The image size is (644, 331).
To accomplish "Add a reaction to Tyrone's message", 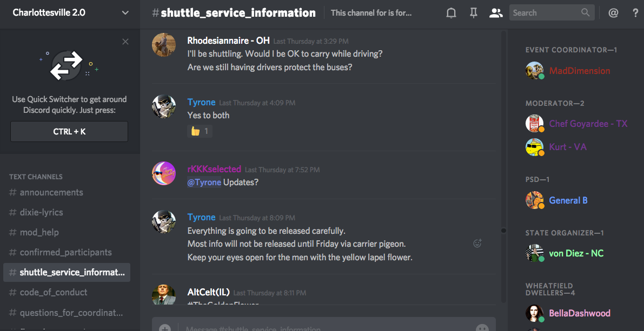I will click(477, 243).
